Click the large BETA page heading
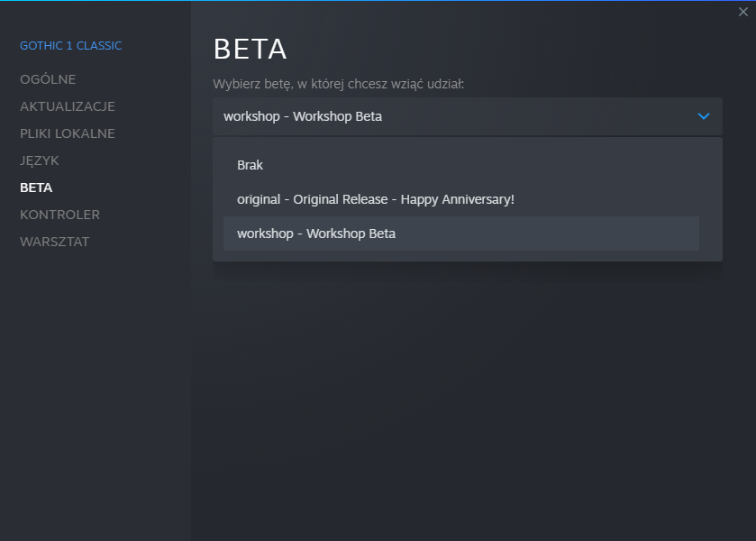This screenshot has height=541, width=756. [250, 50]
